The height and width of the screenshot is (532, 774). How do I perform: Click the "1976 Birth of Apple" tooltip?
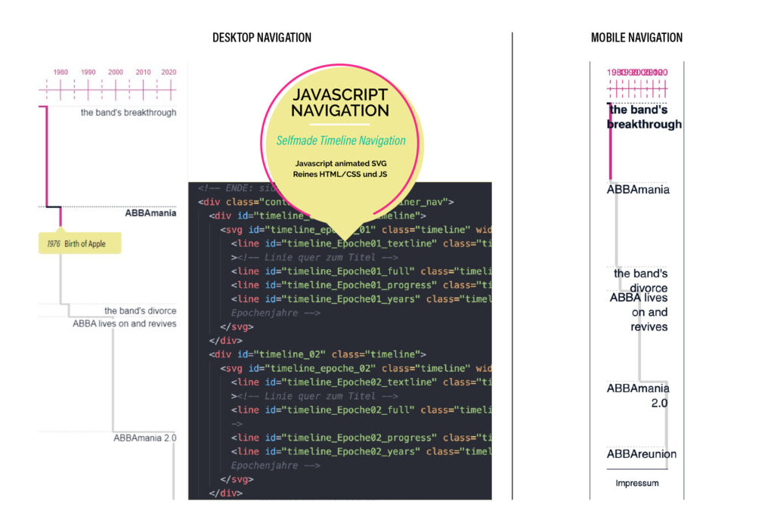pos(78,243)
